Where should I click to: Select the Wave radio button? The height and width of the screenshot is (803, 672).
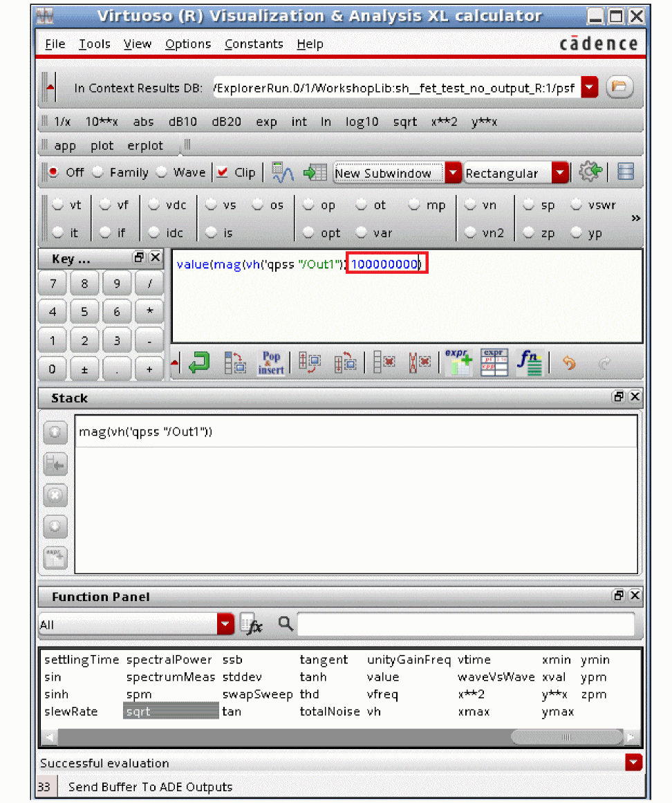coord(161,172)
